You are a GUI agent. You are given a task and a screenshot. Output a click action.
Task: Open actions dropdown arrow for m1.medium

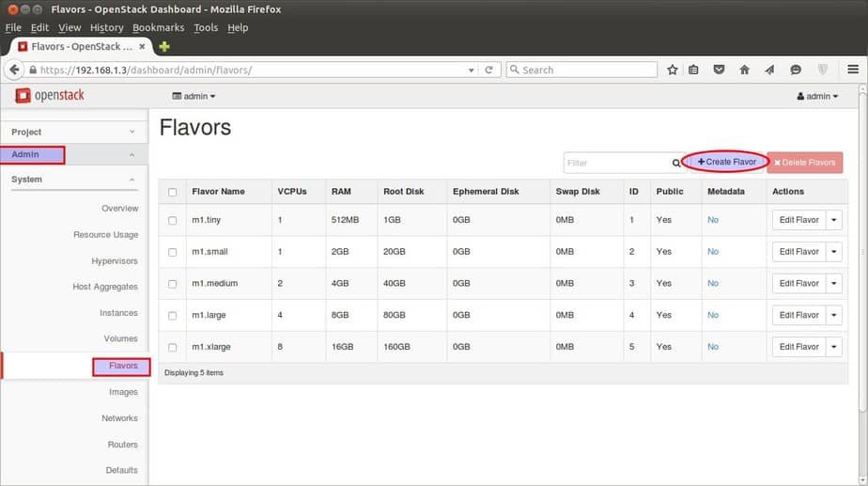click(834, 283)
